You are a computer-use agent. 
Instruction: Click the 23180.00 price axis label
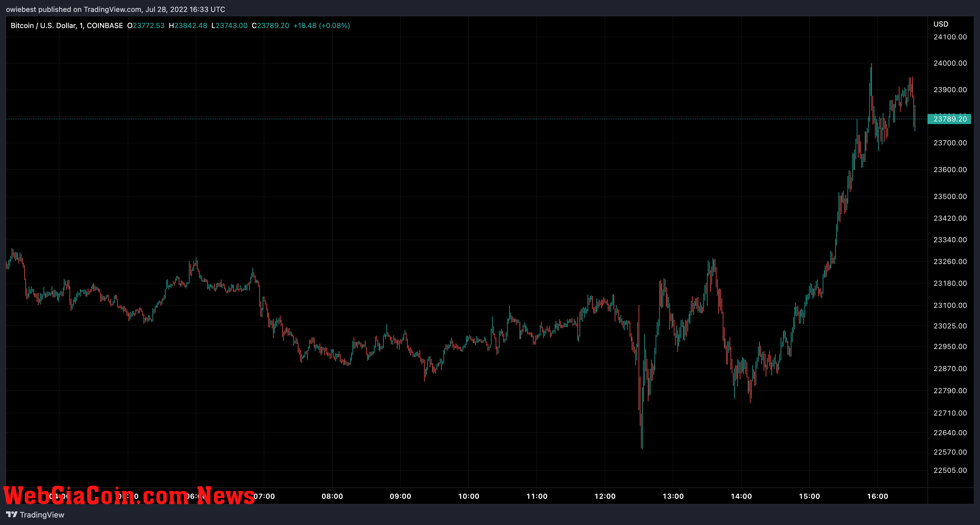950,283
